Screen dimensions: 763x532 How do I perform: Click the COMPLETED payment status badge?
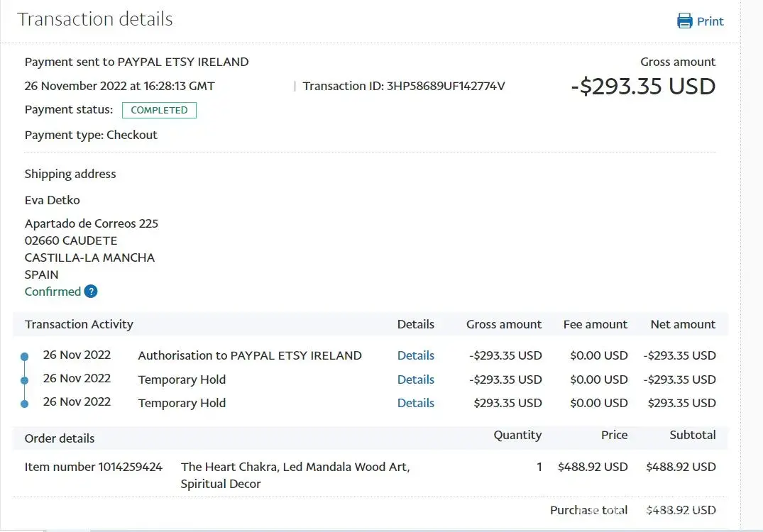click(x=159, y=110)
